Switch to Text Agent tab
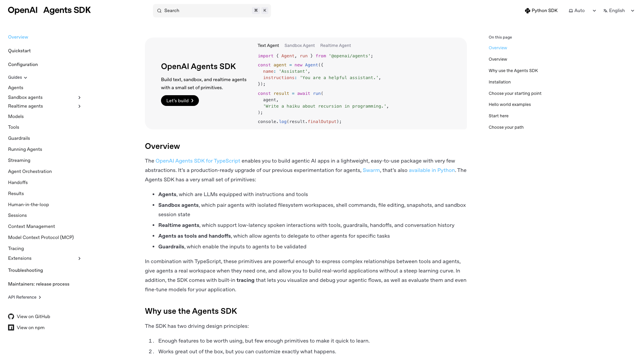 click(x=268, y=46)
